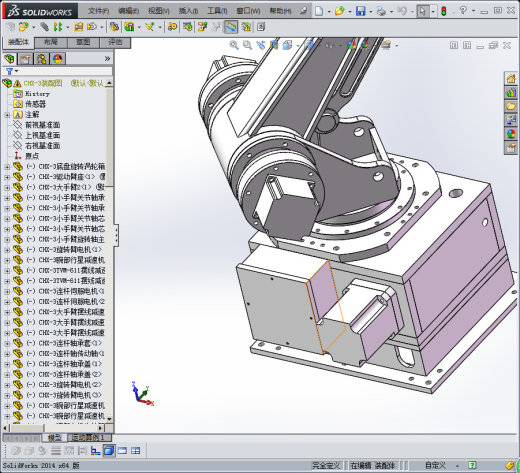Toggle the single view display mode button
Viewport: 520px width, 473px height.
tap(109, 451)
